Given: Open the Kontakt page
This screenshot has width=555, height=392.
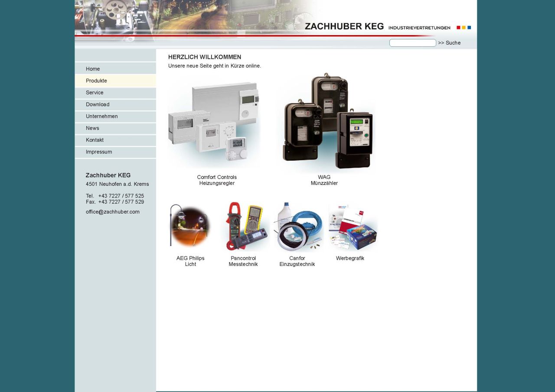Looking at the screenshot, I should (x=95, y=140).
